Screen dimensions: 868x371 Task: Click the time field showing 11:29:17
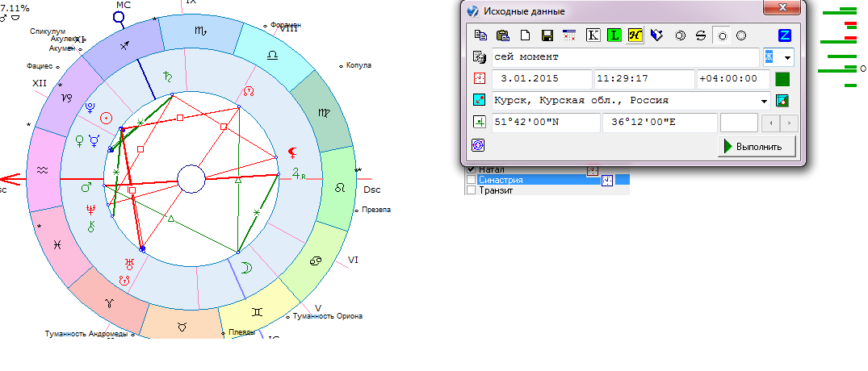pyautogui.click(x=644, y=79)
